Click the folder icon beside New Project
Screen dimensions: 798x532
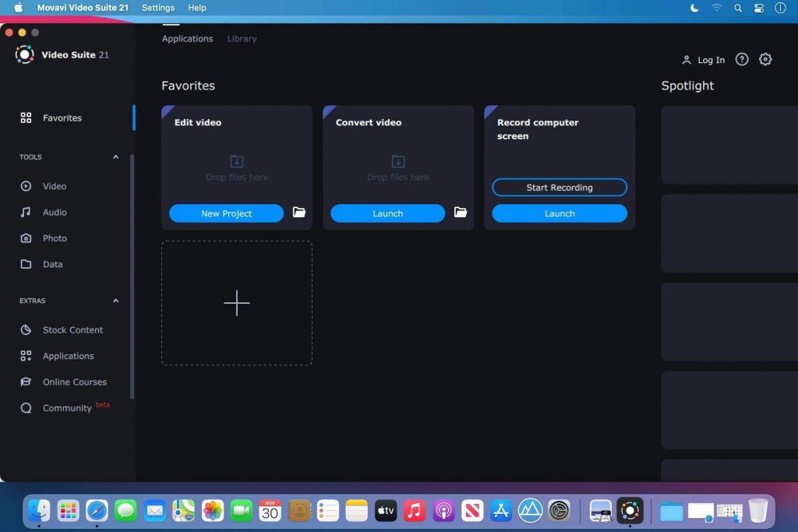tap(298, 212)
